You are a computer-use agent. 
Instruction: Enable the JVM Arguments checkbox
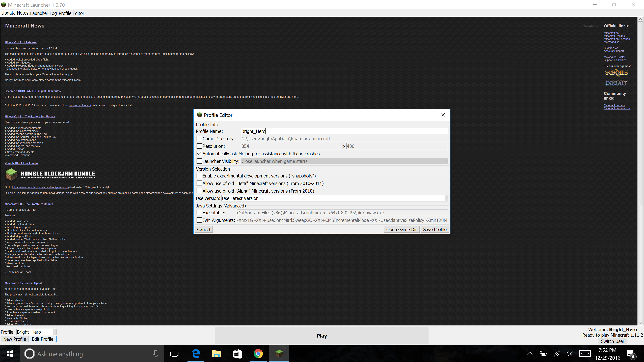coord(199,220)
